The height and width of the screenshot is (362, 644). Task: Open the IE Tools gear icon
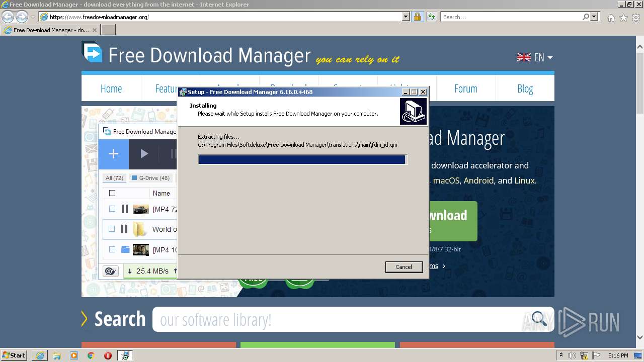pyautogui.click(x=636, y=18)
